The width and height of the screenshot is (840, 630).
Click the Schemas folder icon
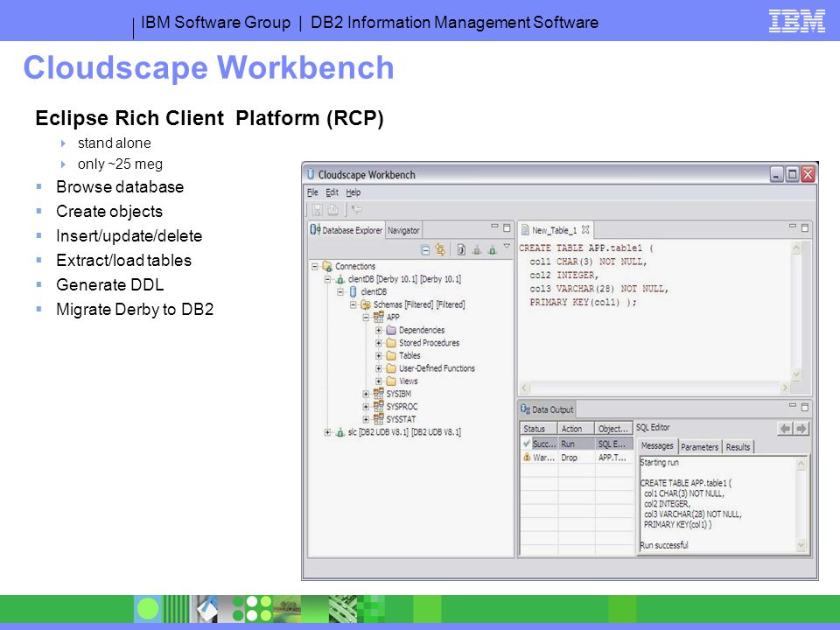point(366,304)
